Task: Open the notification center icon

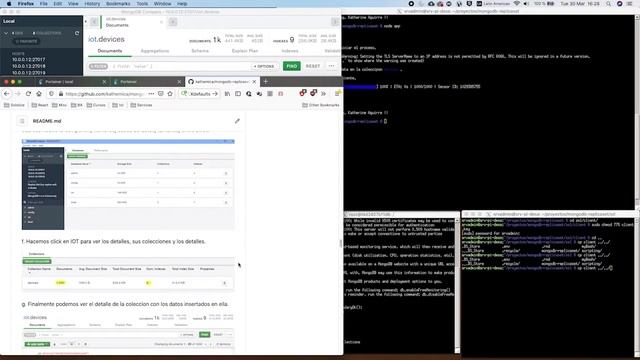Action: pos(630,4)
